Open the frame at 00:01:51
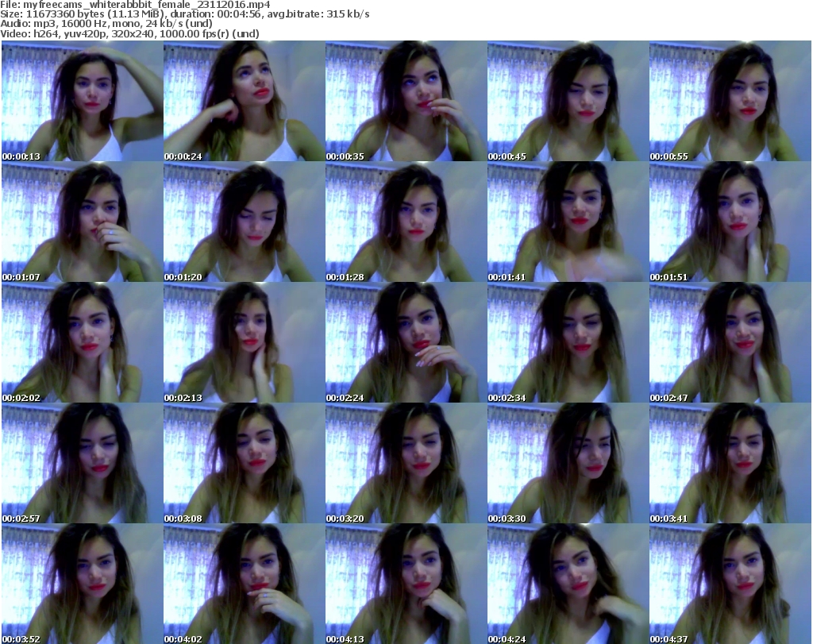Screen dimensions: 813x644 coord(730,222)
